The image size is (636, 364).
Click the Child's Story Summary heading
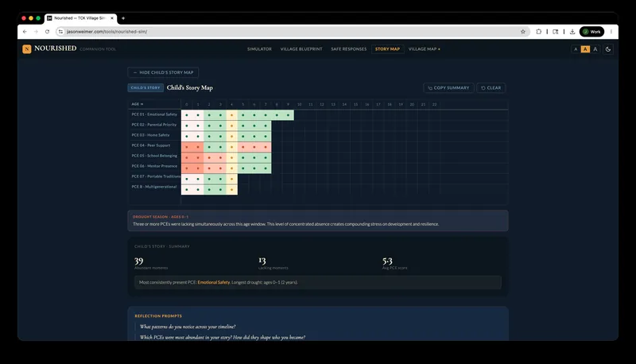pyautogui.click(x=162, y=246)
